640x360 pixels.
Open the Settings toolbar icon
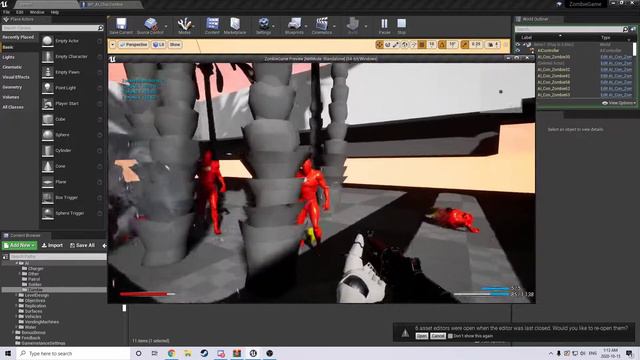pos(264,25)
